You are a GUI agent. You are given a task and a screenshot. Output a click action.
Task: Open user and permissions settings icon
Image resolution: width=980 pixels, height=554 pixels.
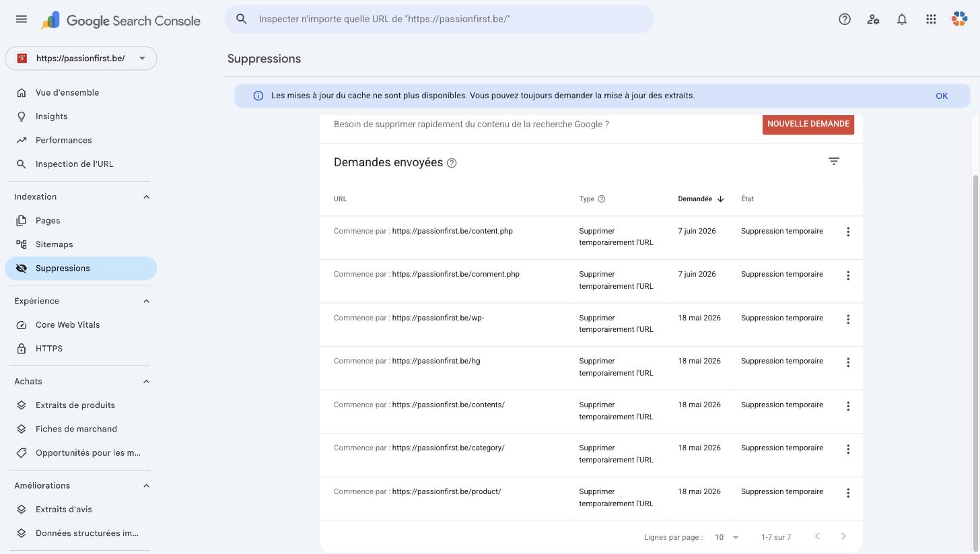[874, 20]
